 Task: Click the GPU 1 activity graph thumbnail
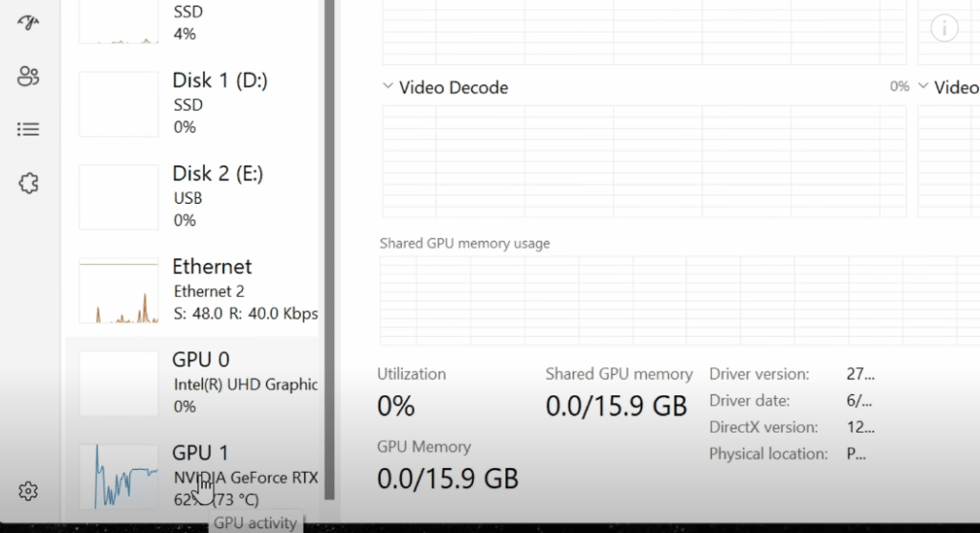pyautogui.click(x=119, y=476)
